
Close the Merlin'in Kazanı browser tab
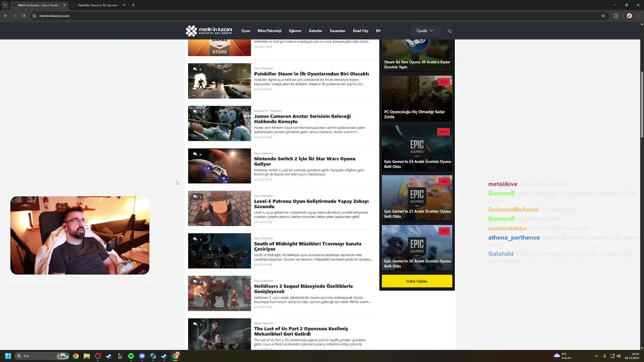click(64, 5)
